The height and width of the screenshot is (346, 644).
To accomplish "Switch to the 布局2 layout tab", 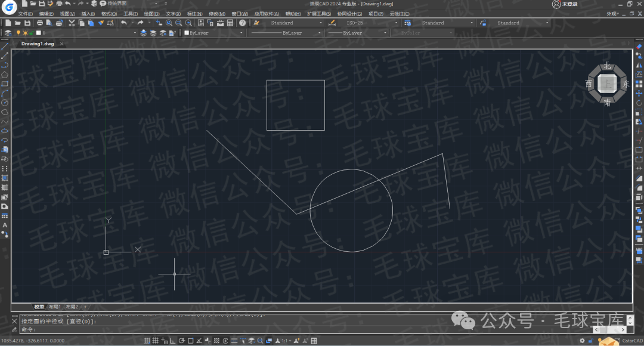I will click(x=72, y=307).
